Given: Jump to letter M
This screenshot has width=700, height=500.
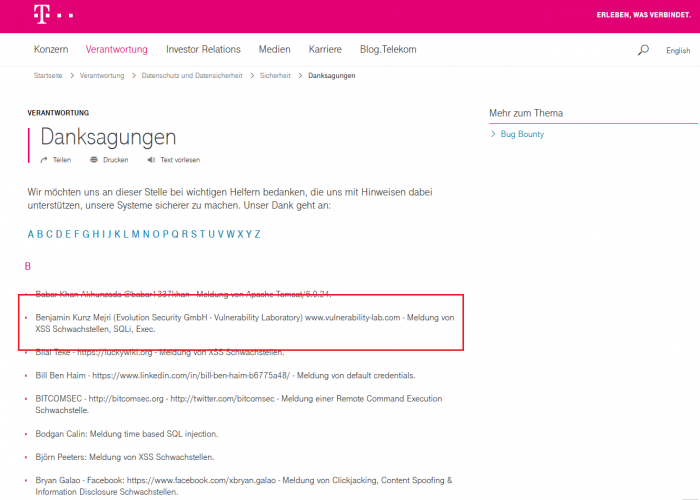Looking at the screenshot, I should (135, 234).
